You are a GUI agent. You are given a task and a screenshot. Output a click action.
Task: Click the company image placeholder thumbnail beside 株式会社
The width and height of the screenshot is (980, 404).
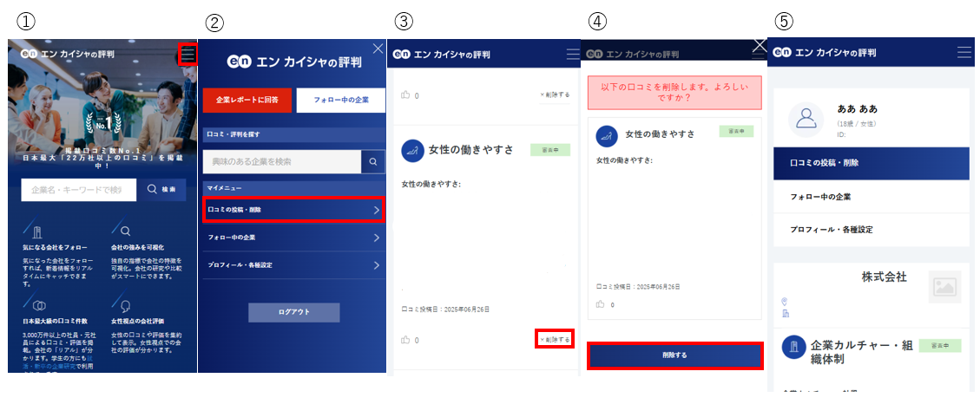[x=944, y=287]
